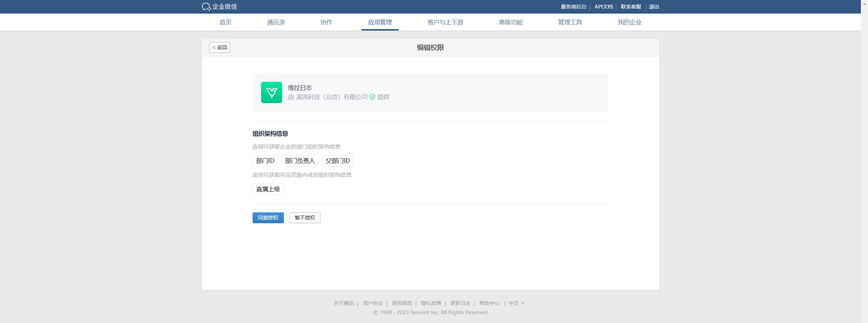Click the Tencent copyright notice text
The width and height of the screenshot is (868, 323).
(x=430, y=312)
